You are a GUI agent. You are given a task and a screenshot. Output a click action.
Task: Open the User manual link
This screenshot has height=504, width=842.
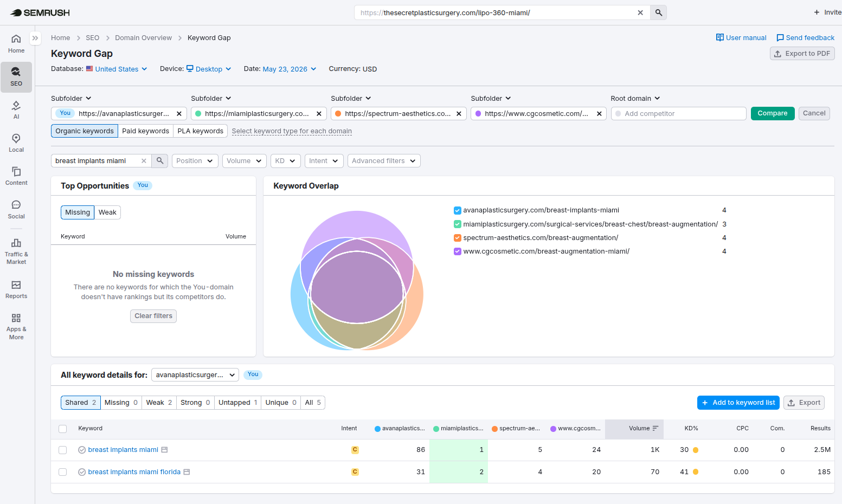(741, 38)
